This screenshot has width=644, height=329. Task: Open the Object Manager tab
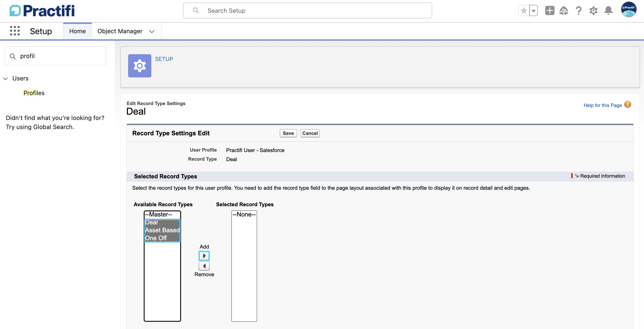coord(120,31)
